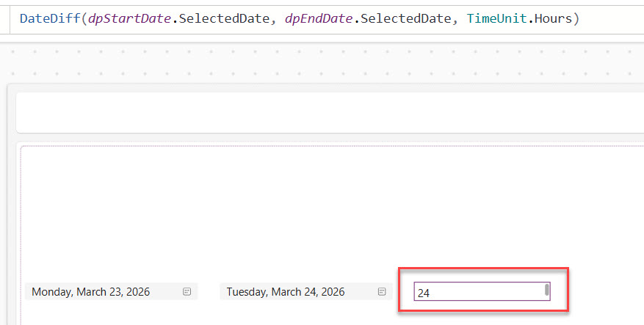Click the start date field showing Monday, March 23, 2026

click(x=112, y=292)
